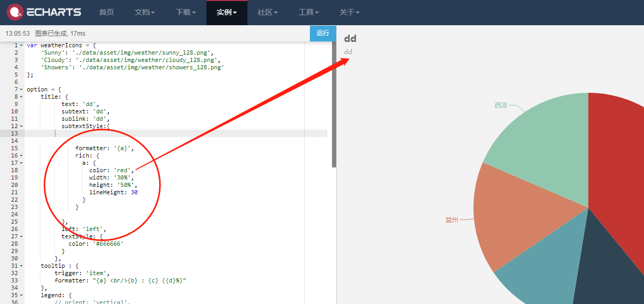Collapse the fold arrow at line 1
Image resolution: width=644 pixels, height=304 pixels.
(22, 45)
